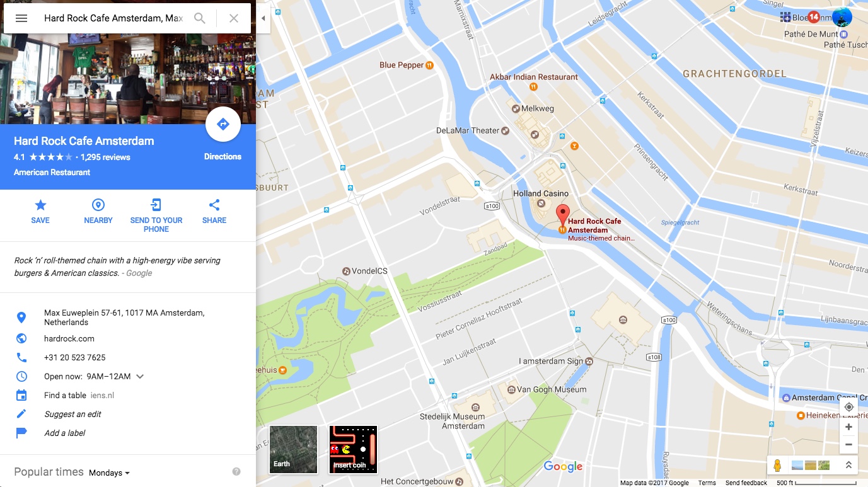Open the Mondays day dropdown
The width and height of the screenshot is (868, 487).
(x=109, y=473)
